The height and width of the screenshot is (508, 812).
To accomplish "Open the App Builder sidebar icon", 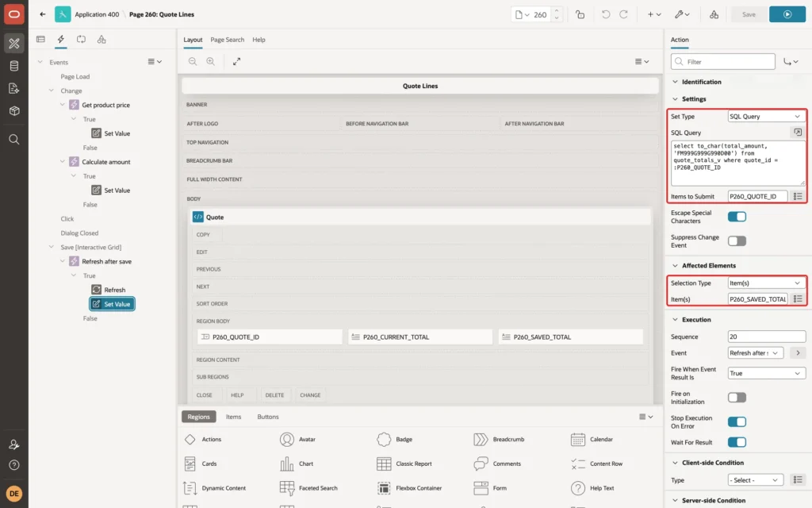I will coord(14,44).
